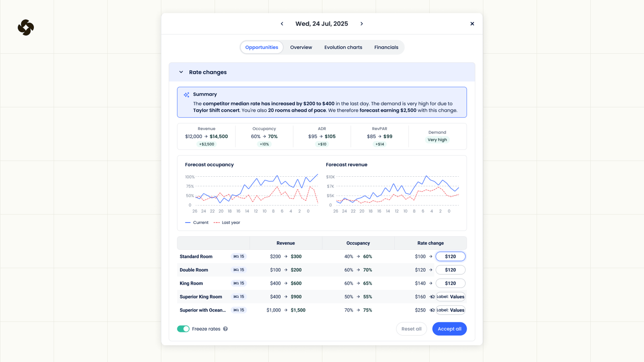Click the right arrow to view next day
This screenshot has width=644, height=362.
(362, 23)
